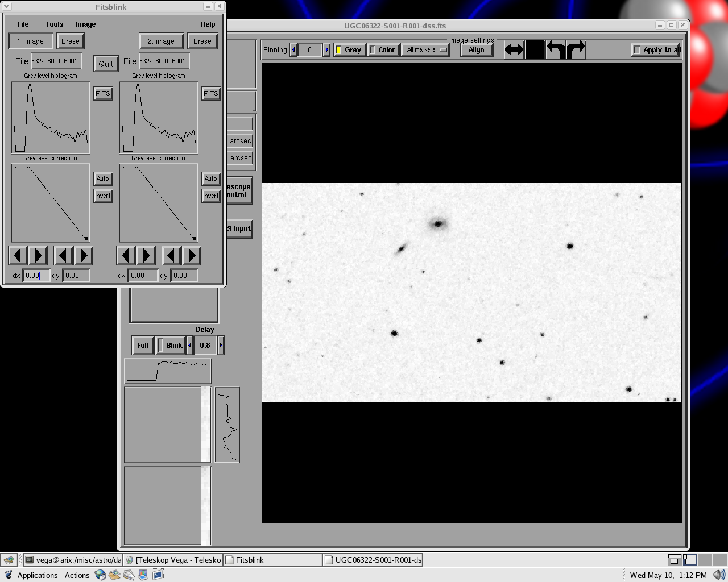Switch to Teleskop Vega taskbar window
Screen dimensions: 728x582
tap(173, 560)
